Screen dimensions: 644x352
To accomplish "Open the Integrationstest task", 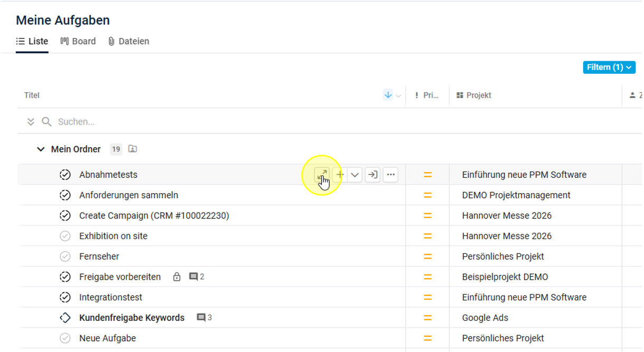I will tap(110, 298).
